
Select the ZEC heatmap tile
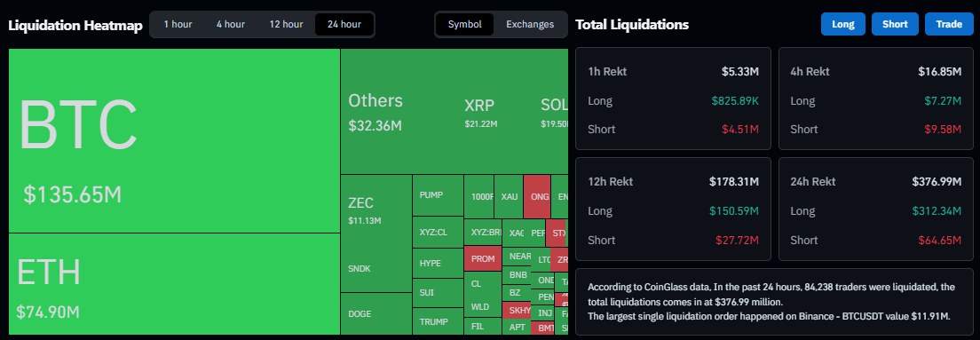(x=376, y=233)
